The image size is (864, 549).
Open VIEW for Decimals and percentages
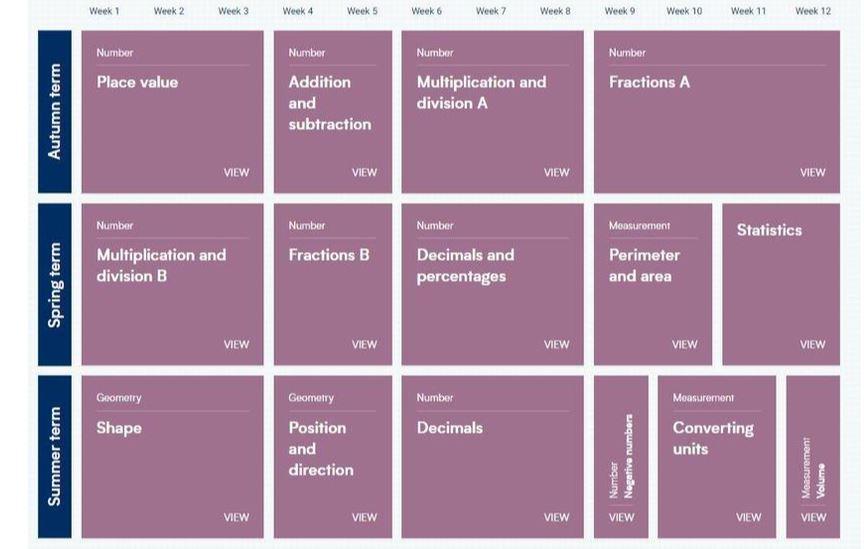556,344
